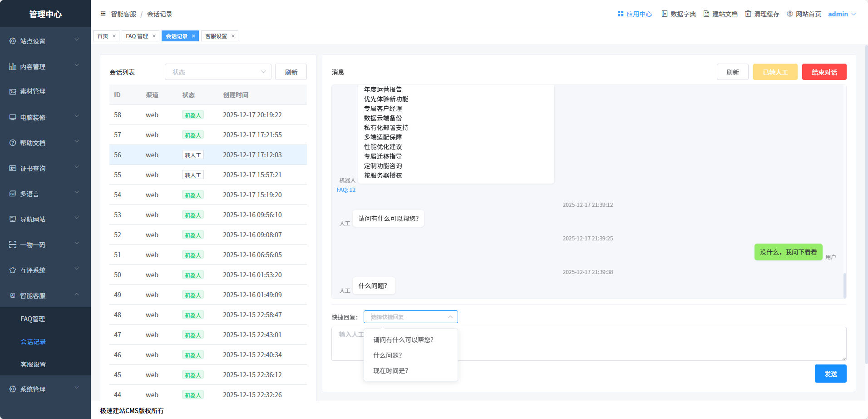Click the 数据字典 icon in the header

(x=665, y=14)
